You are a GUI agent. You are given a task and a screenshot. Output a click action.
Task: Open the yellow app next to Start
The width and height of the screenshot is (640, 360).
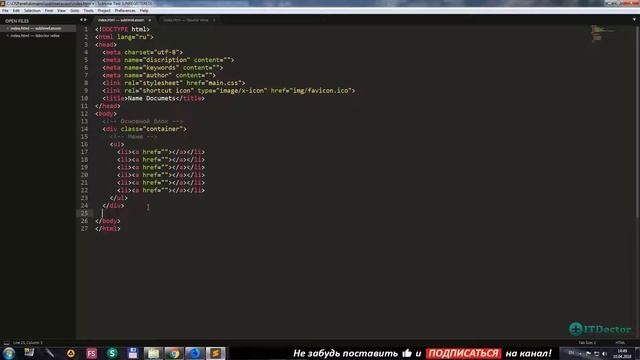[x=29, y=352]
